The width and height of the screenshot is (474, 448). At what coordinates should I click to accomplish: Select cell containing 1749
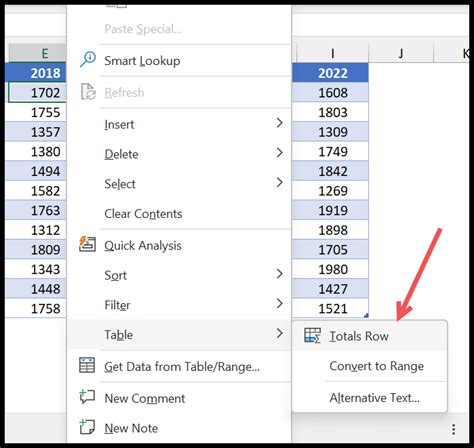click(330, 152)
